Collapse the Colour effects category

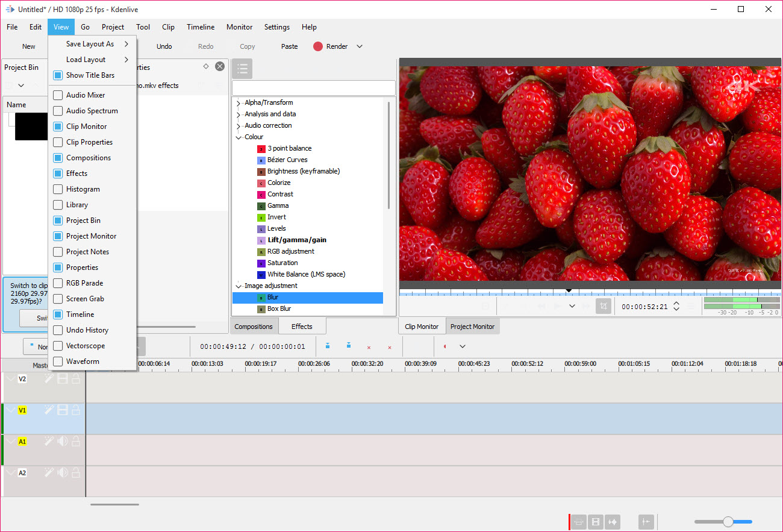239,137
